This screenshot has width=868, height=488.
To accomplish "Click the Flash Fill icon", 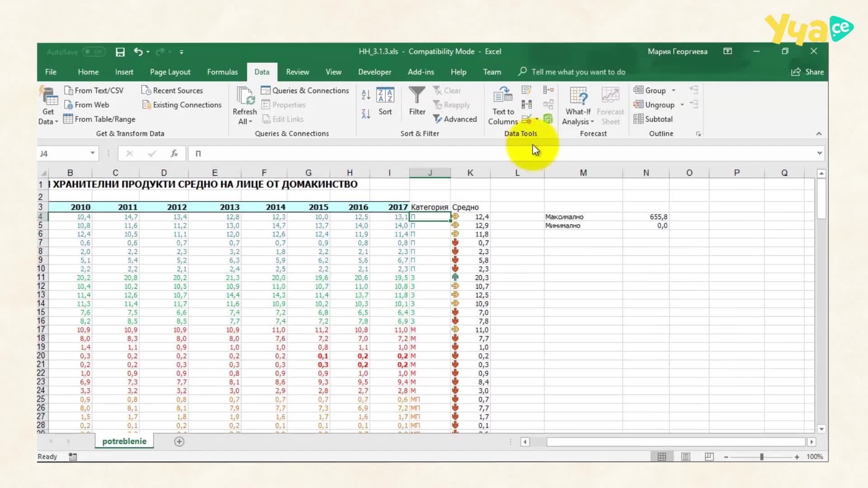I will point(526,90).
